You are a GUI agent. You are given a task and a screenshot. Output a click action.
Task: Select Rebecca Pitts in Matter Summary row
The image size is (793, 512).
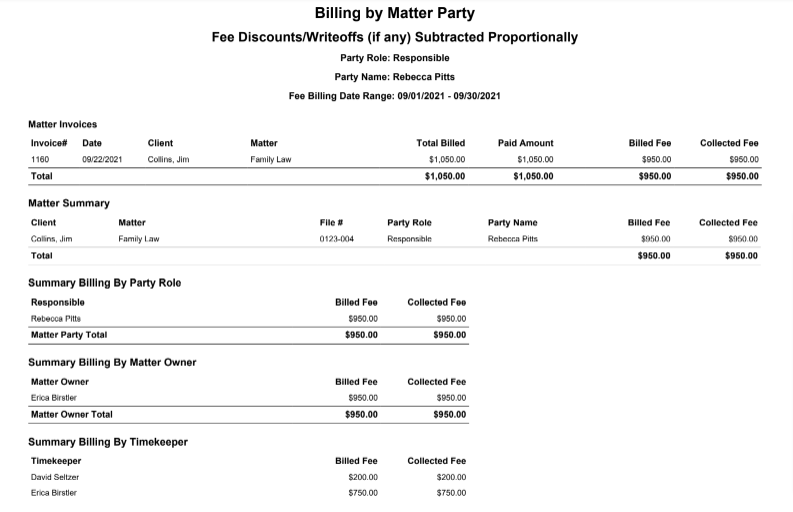click(512, 239)
